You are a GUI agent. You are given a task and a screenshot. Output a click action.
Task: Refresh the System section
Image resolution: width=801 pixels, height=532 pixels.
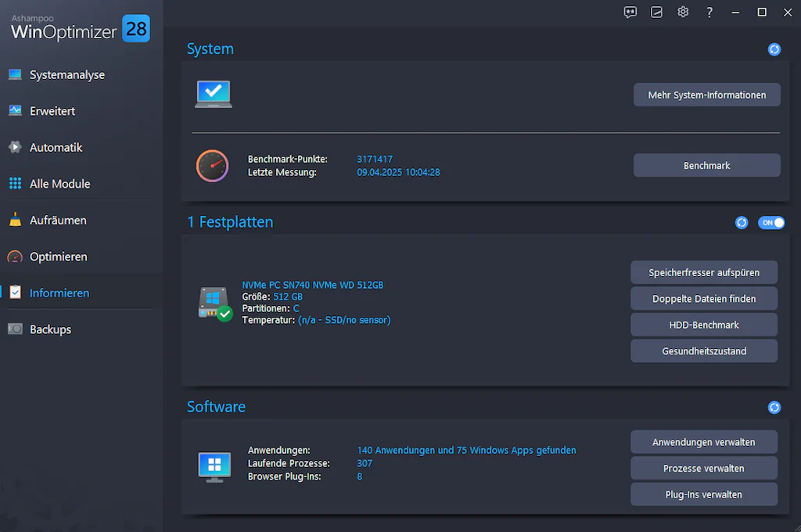[x=774, y=49]
